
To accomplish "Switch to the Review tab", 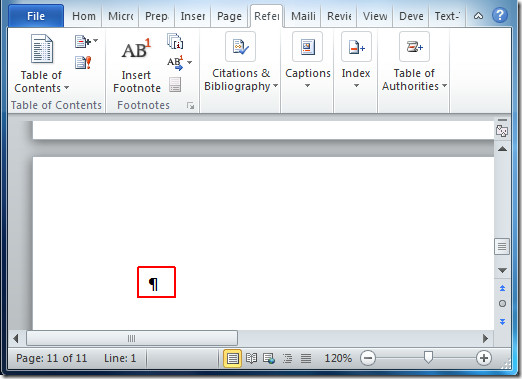I will point(339,16).
